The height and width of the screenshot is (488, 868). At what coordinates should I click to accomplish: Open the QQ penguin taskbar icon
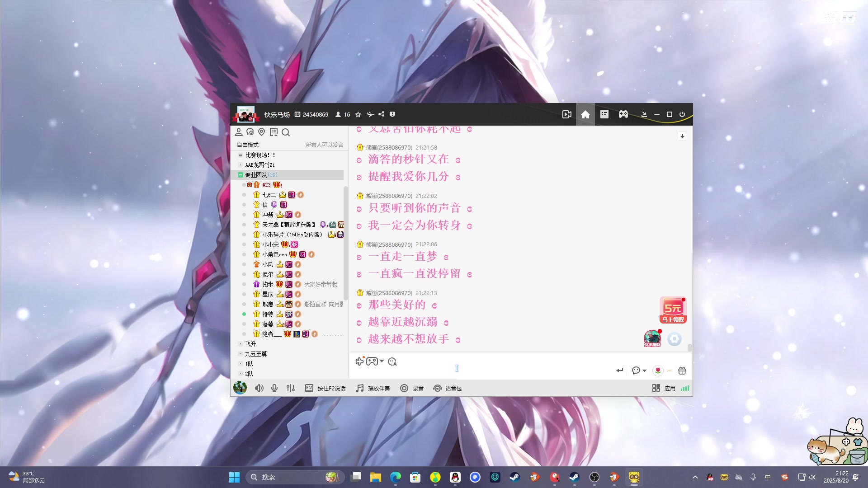455,477
